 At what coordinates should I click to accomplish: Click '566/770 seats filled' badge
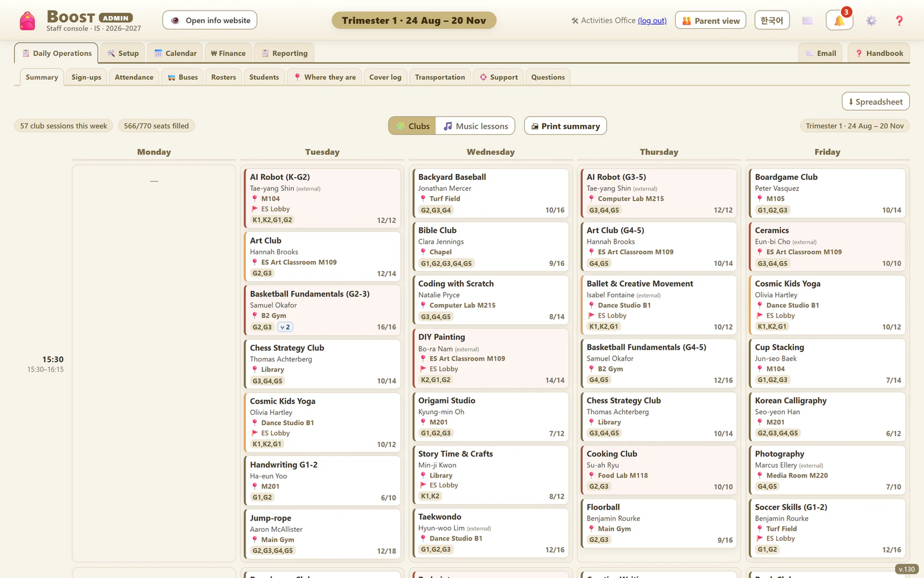(x=156, y=126)
